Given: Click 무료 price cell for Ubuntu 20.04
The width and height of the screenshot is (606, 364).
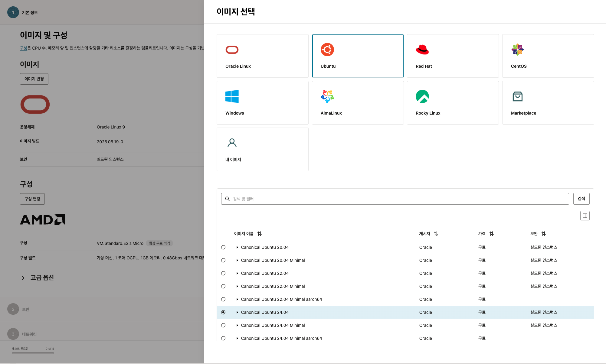Looking at the screenshot, I should tap(482, 247).
